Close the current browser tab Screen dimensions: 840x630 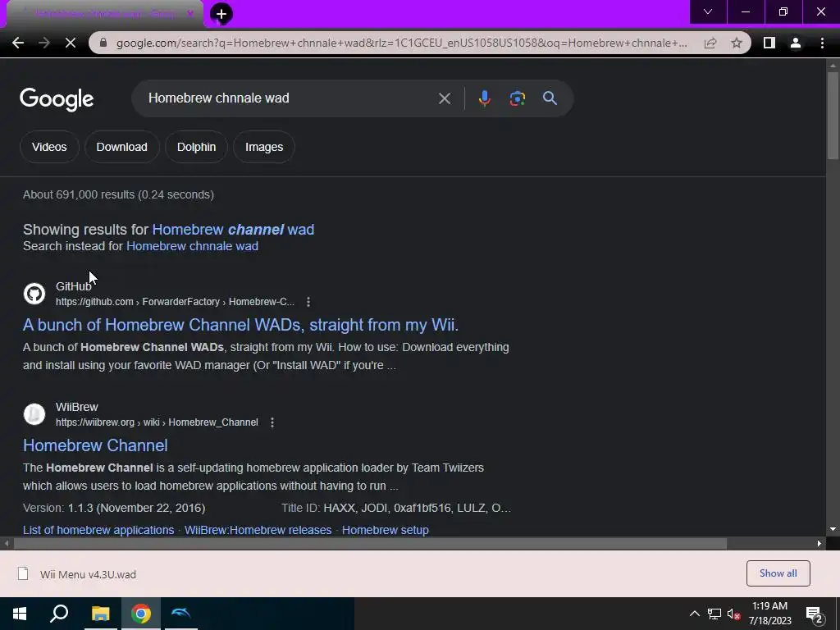[189, 14]
